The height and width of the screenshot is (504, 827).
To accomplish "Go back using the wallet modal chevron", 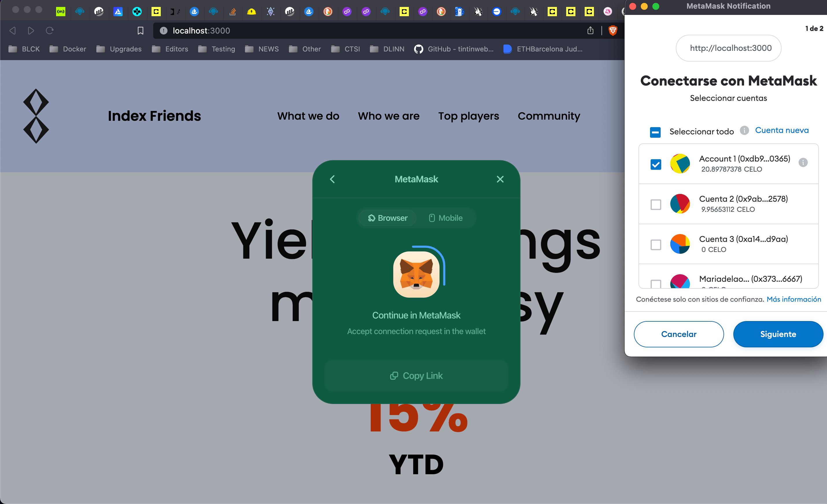I will click(x=332, y=179).
